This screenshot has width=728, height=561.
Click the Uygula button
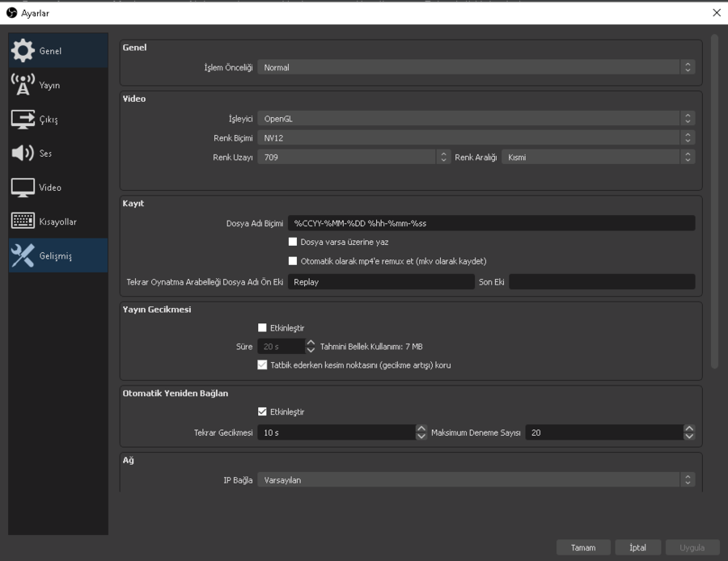(692, 547)
